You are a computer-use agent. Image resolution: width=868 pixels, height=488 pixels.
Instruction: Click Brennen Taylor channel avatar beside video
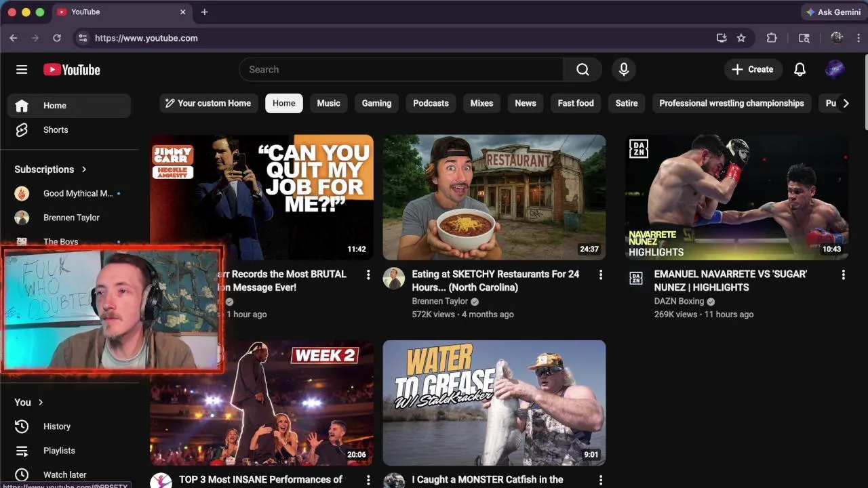[x=394, y=278]
